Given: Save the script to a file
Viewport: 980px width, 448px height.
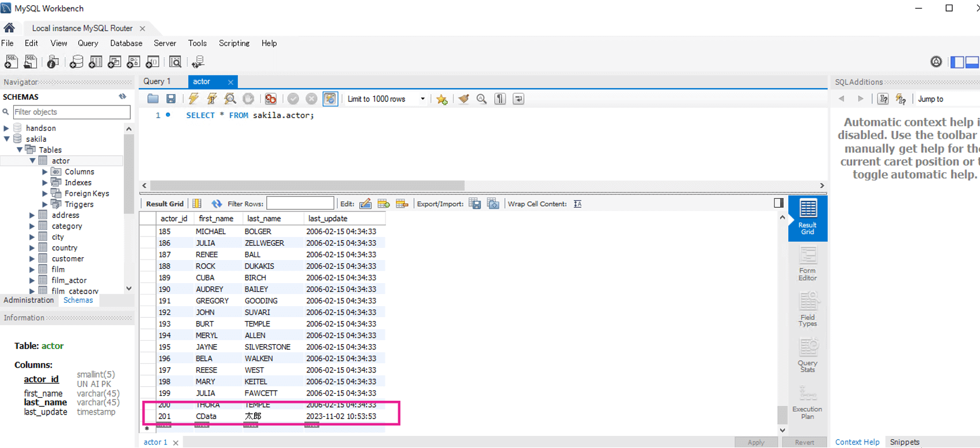Looking at the screenshot, I should [171, 99].
